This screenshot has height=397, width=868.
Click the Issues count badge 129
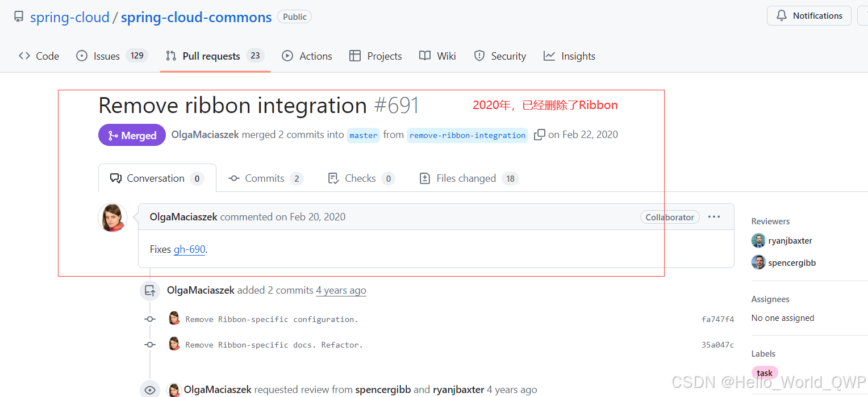click(x=137, y=56)
